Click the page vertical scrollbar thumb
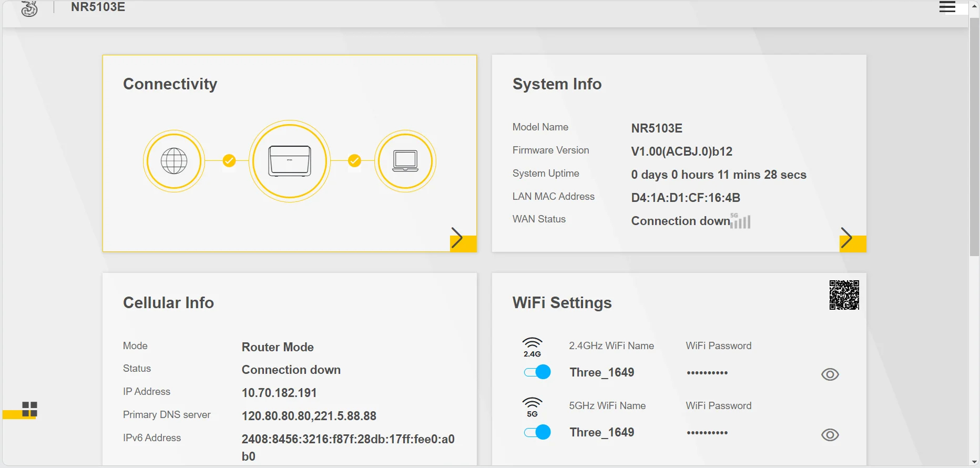Image resolution: width=980 pixels, height=468 pixels. click(x=974, y=137)
